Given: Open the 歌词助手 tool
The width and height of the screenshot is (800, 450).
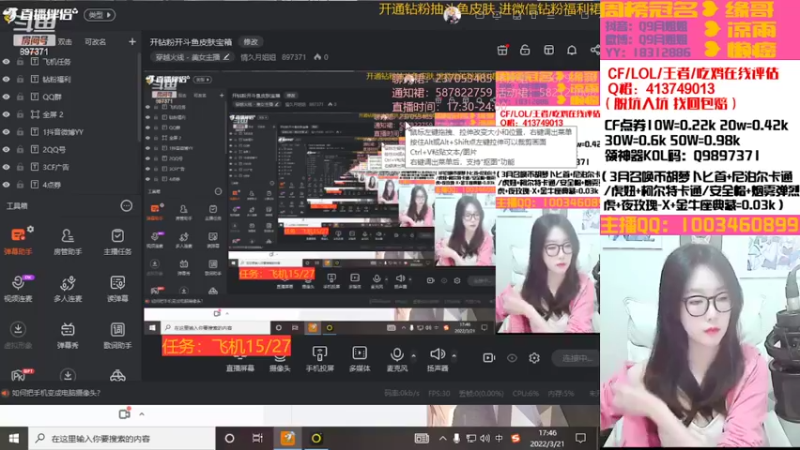Looking at the screenshot, I should 117,335.
